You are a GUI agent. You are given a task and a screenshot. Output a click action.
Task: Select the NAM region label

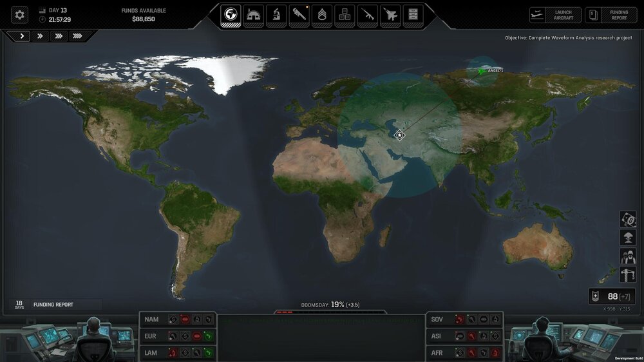point(151,319)
